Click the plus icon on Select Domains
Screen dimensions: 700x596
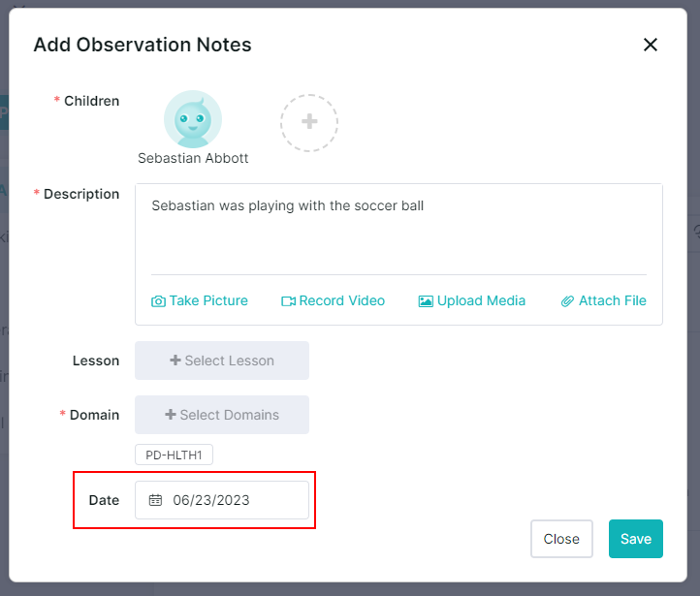(170, 415)
